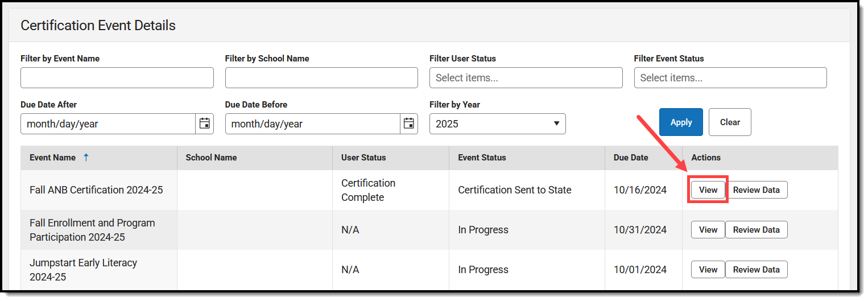This screenshot has width=868, height=301.
Task: Click the Apply filters button
Action: point(681,122)
